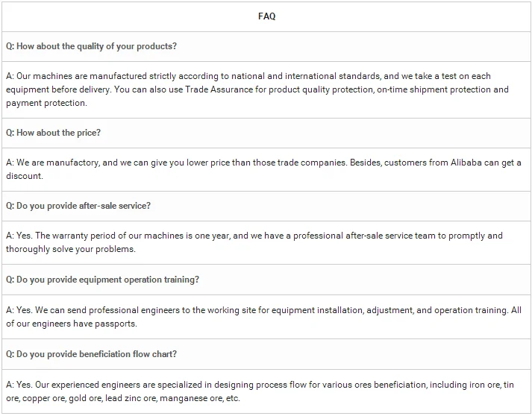Click 'thoroughly solve your problems' line
The height and width of the screenshot is (416, 532).
[71, 249]
